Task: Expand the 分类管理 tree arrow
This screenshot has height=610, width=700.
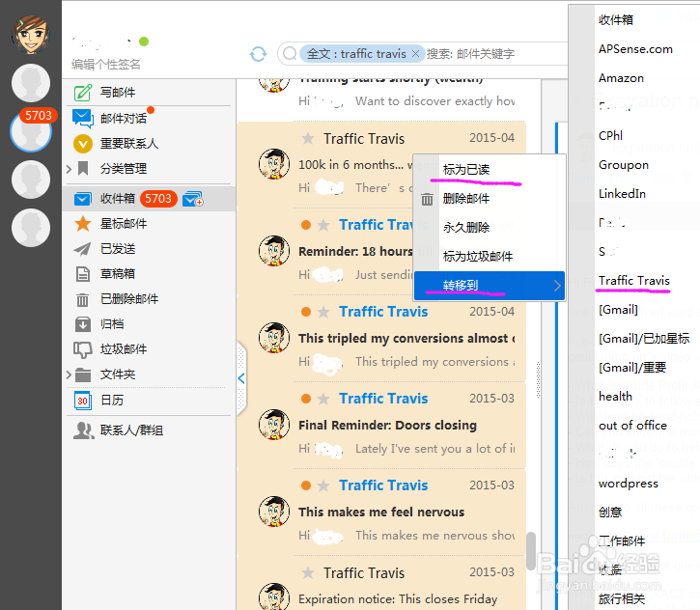Action: [x=69, y=169]
